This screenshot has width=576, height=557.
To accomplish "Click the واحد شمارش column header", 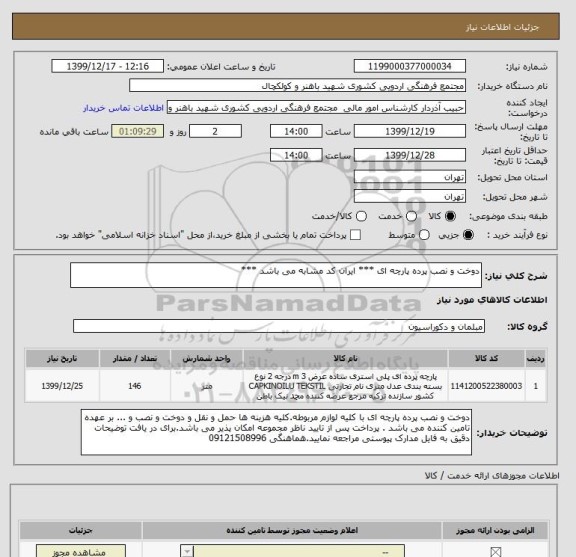I will coord(206,359).
